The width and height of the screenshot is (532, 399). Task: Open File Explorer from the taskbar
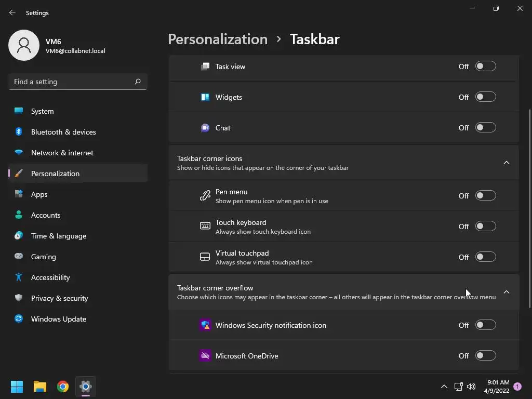(40, 387)
